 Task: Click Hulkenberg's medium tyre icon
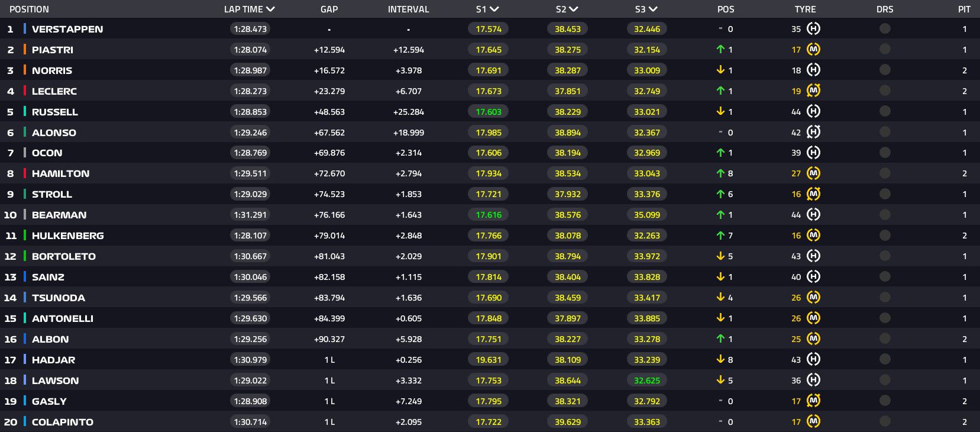click(813, 236)
